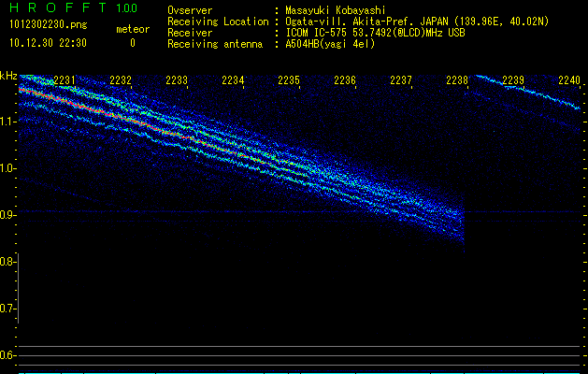
Task: Click the HROFFT 1.0.0 title text
Action: click(73, 7)
